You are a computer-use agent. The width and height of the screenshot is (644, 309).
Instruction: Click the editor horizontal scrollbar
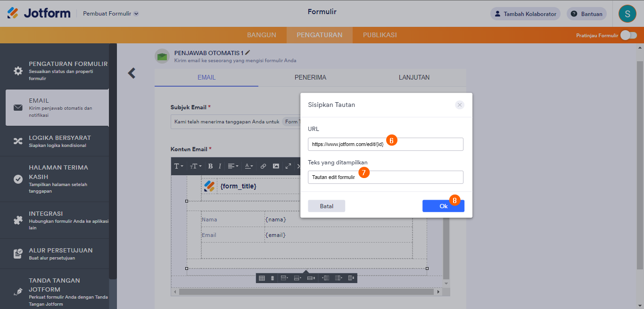tap(306, 292)
